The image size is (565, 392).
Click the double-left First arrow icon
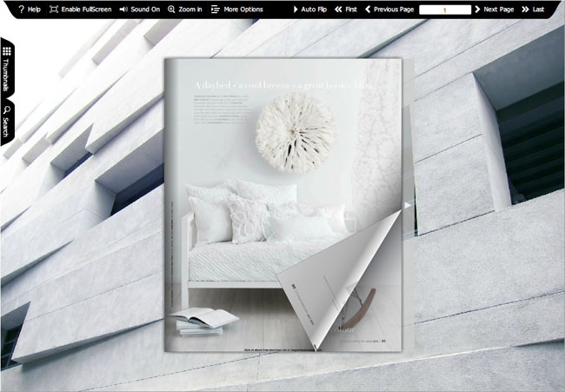338,10
